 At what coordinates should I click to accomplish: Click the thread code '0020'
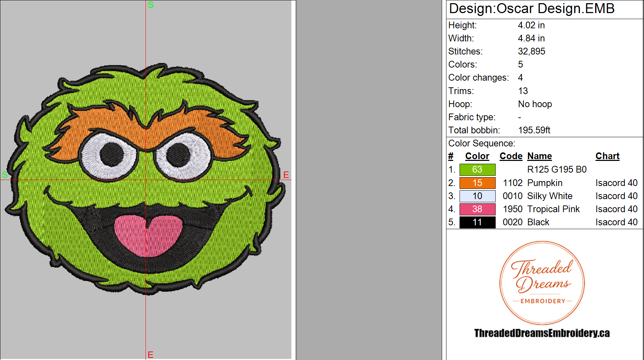513,222
